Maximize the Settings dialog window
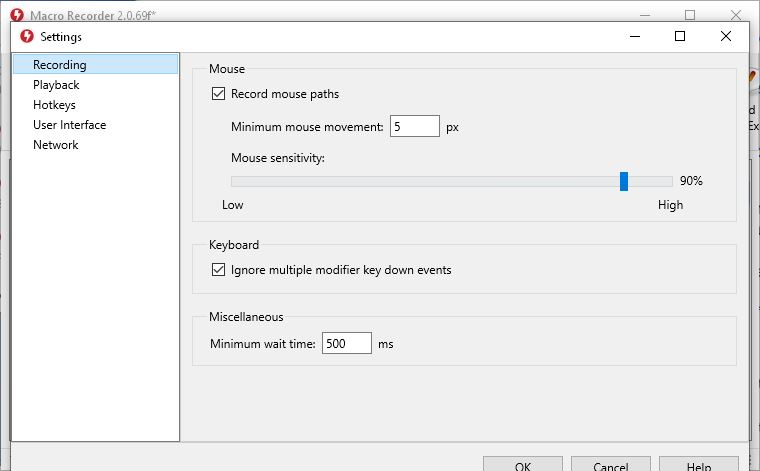The width and height of the screenshot is (760, 471). pos(680,36)
